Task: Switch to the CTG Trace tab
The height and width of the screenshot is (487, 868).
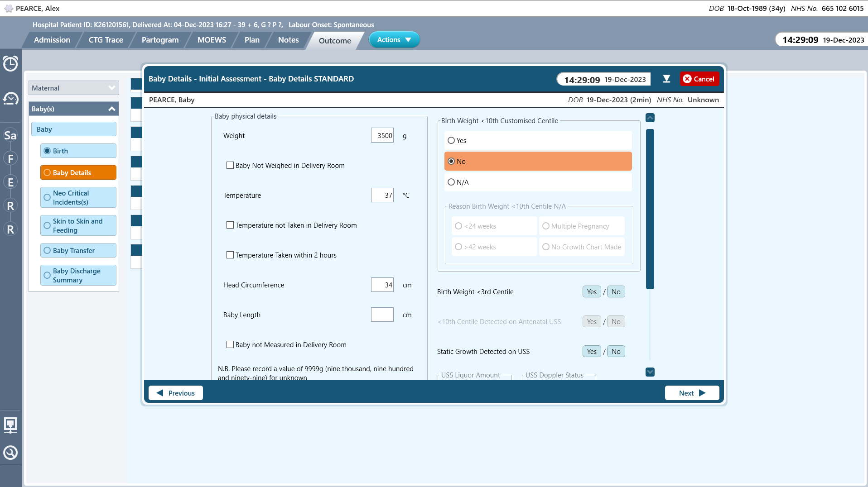Action: (106, 40)
